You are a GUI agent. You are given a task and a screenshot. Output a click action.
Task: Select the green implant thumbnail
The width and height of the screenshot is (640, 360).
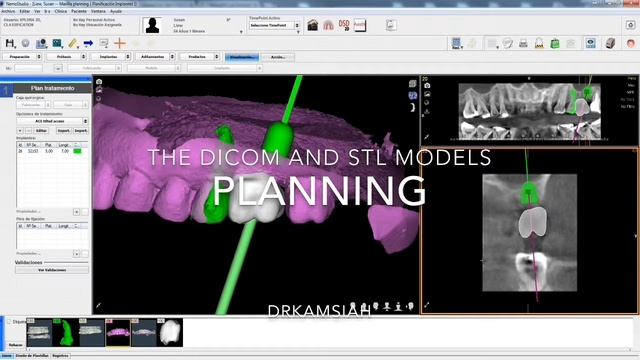click(66, 333)
